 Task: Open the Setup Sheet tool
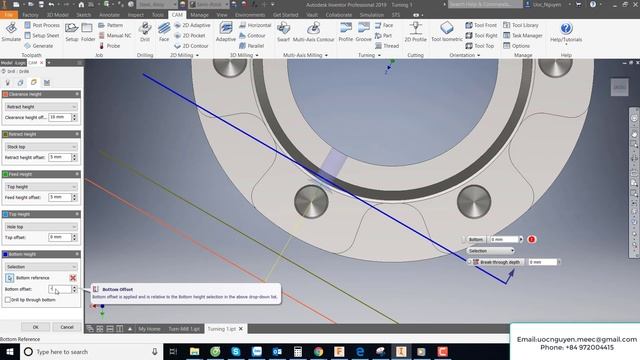tap(41, 36)
